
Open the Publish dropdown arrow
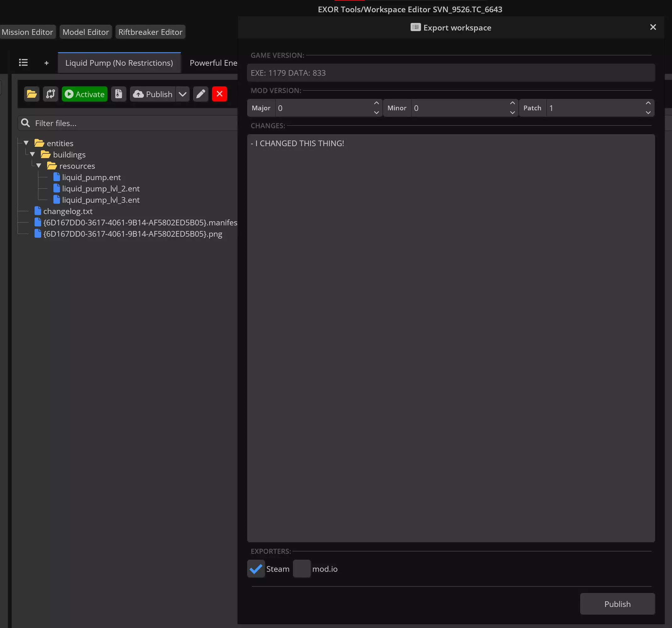(183, 94)
